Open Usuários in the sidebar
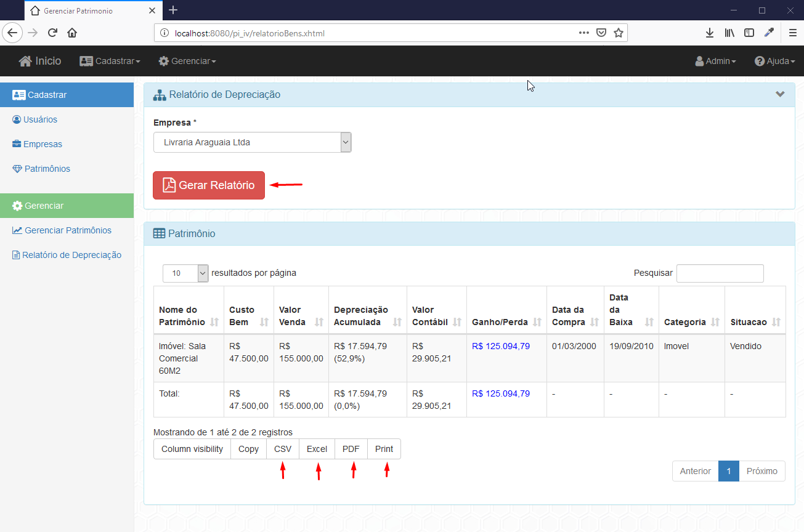 pos(35,119)
